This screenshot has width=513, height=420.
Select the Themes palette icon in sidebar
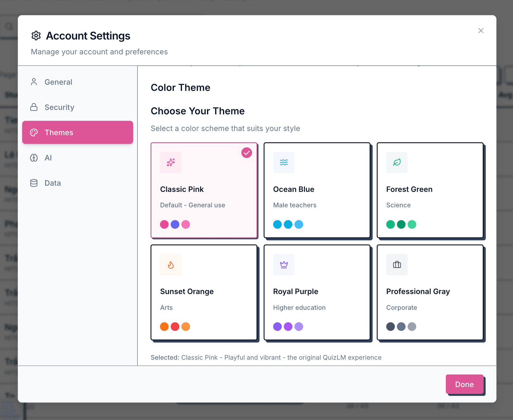pos(34,132)
